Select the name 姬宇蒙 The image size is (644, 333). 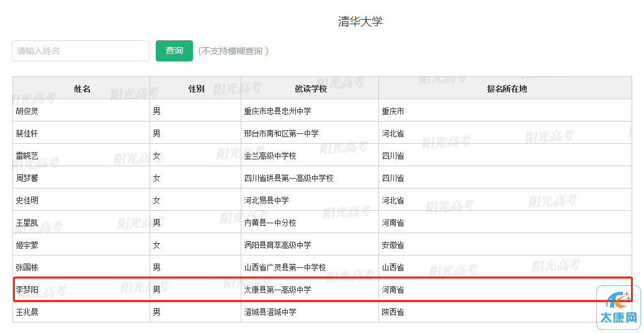click(x=27, y=245)
